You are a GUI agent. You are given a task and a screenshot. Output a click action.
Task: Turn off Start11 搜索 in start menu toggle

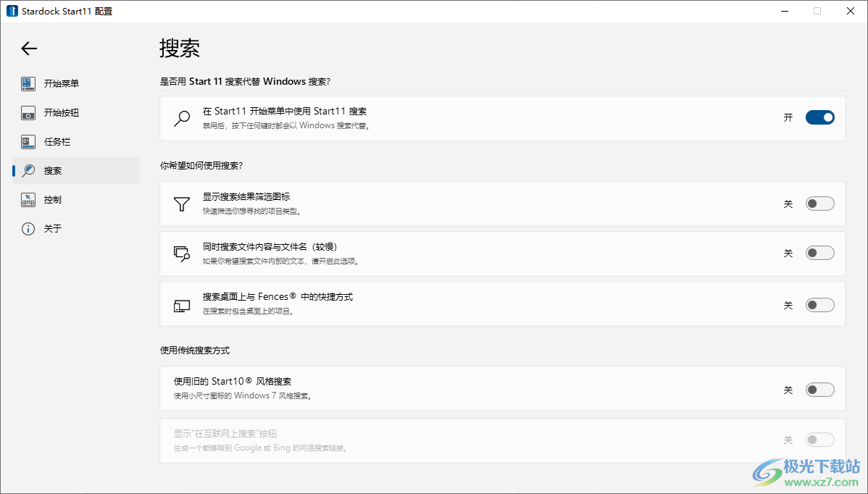coord(820,117)
